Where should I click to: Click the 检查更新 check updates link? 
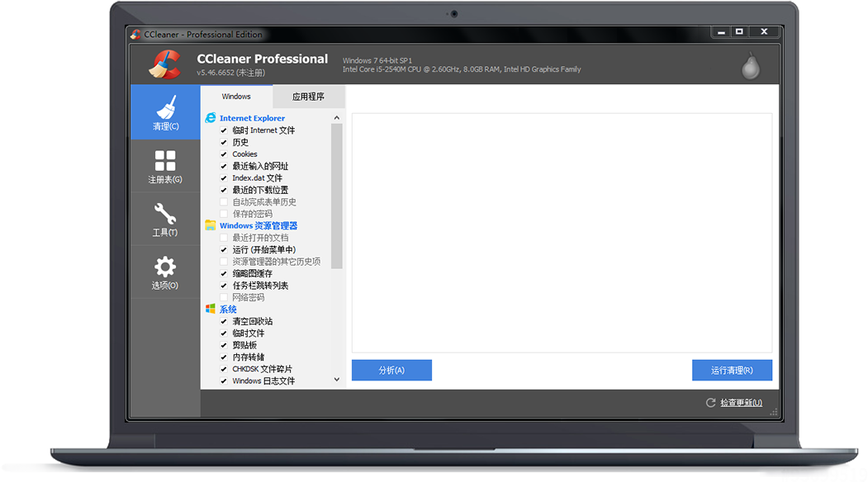point(740,403)
